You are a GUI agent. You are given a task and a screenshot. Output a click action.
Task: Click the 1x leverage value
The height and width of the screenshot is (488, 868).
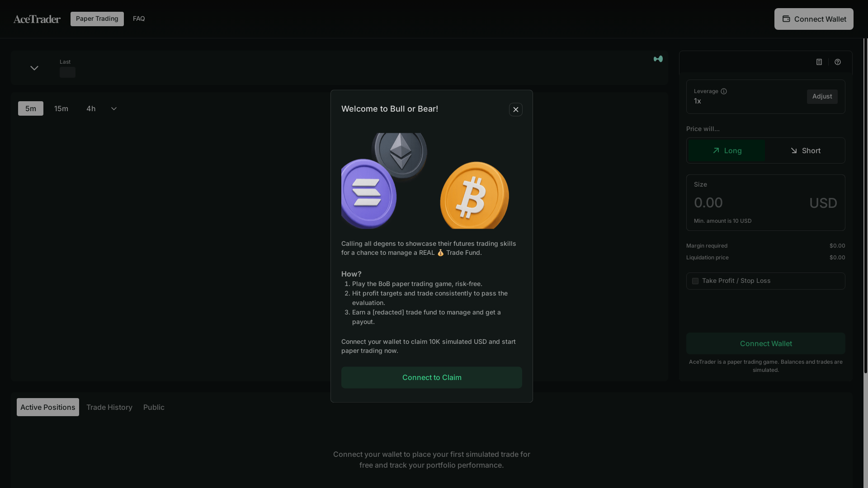pyautogui.click(x=697, y=101)
